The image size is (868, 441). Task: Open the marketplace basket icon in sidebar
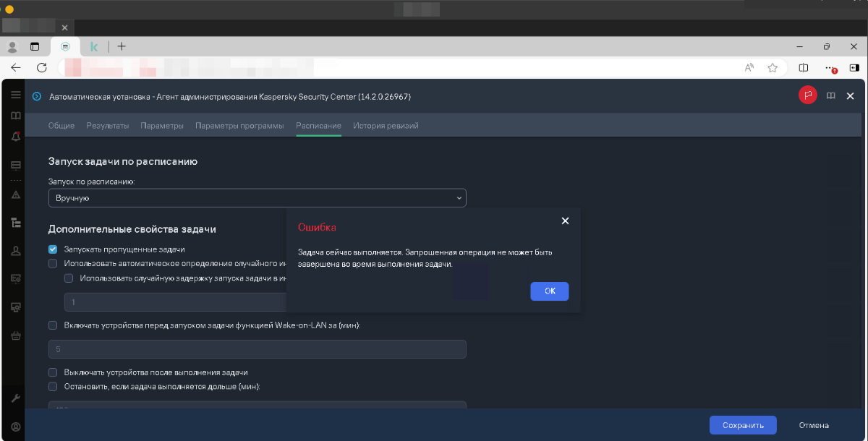(15, 335)
